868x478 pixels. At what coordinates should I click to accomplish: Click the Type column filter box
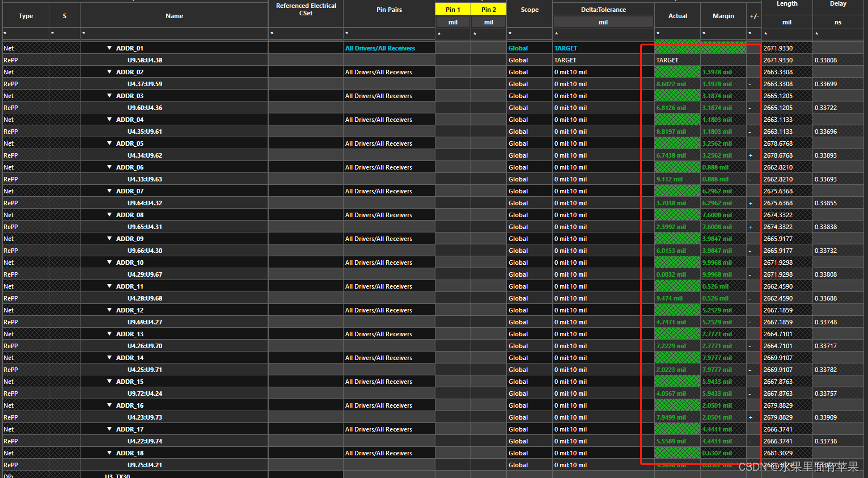(x=26, y=34)
